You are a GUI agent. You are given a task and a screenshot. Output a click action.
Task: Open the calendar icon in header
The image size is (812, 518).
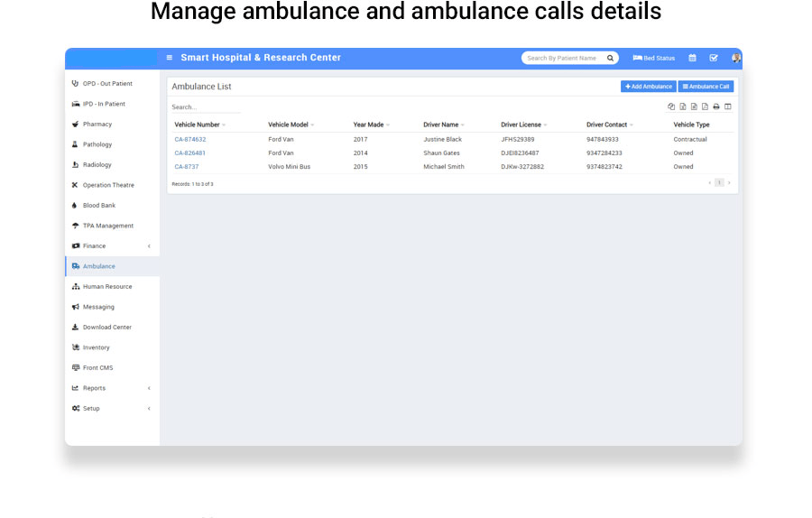pos(692,58)
